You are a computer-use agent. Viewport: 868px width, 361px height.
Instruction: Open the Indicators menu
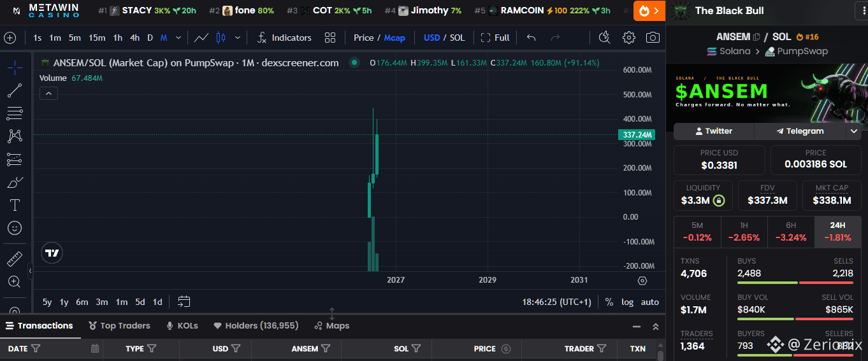pos(285,38)
